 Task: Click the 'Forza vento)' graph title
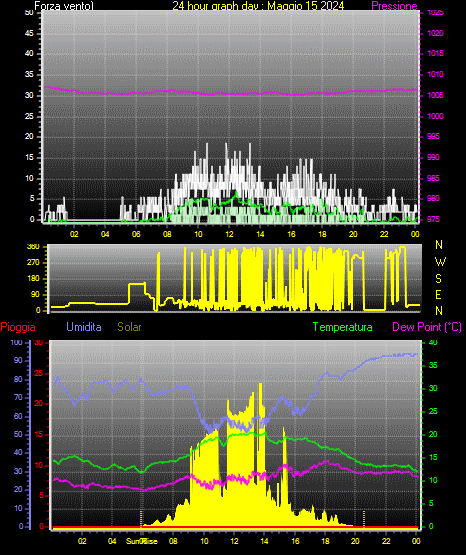[x=64, y=6]
